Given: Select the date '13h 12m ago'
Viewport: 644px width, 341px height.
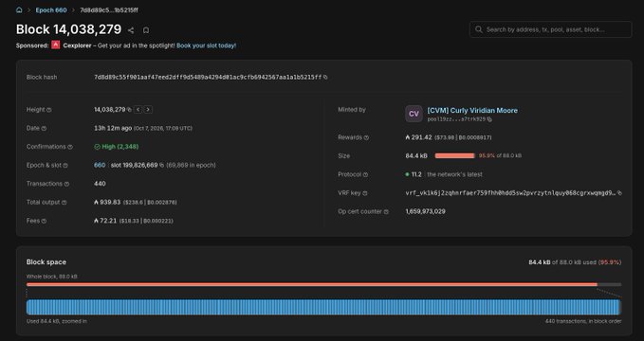Looking at the screenshot, I should point(113,128).
